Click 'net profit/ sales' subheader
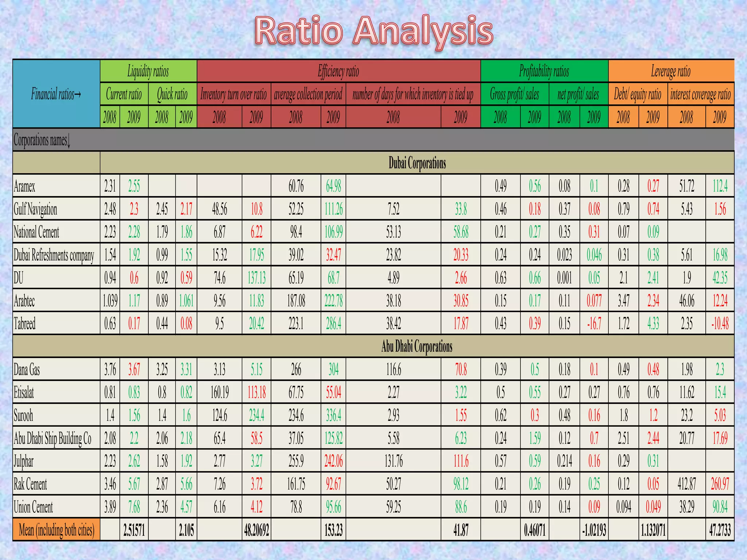 pyautogui.click(x=578, y=94)
